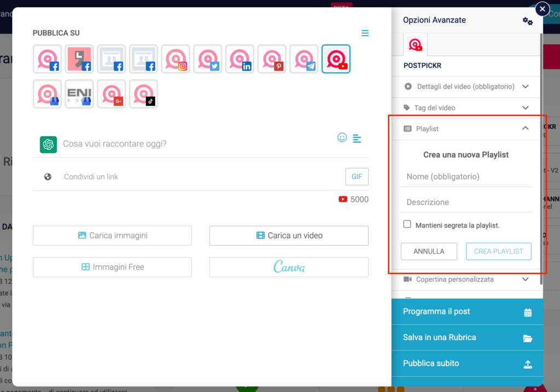
Task: Select the Postpickr YouTube tab
Action: (415, 45)
